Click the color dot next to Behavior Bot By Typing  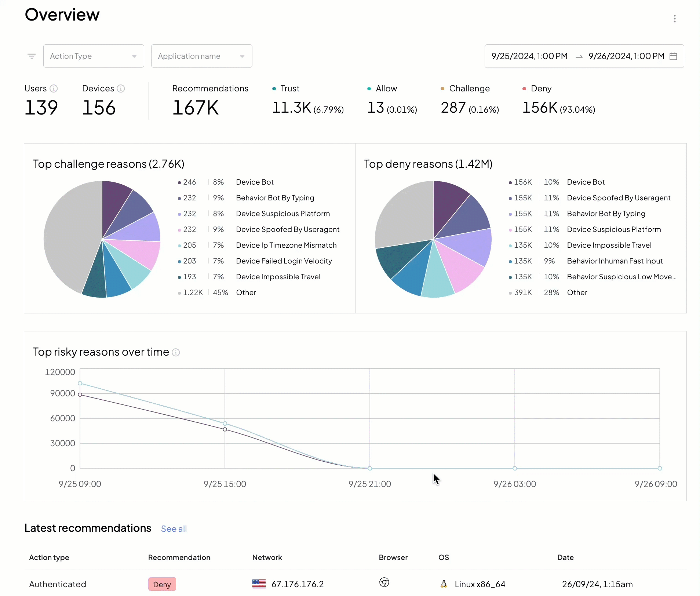179,197
